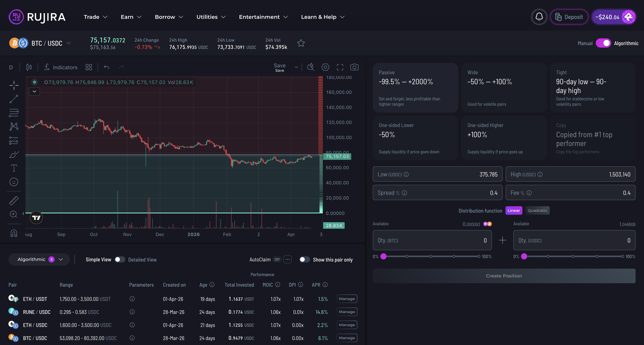
Task: Open Indicators on the chart
Action: coord(61,67)
